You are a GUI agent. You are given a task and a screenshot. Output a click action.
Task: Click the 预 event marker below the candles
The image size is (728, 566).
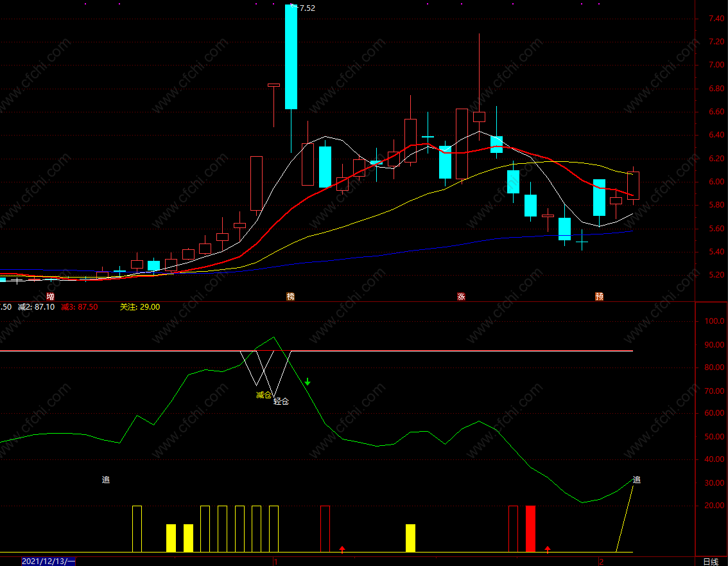click(600, 296)
